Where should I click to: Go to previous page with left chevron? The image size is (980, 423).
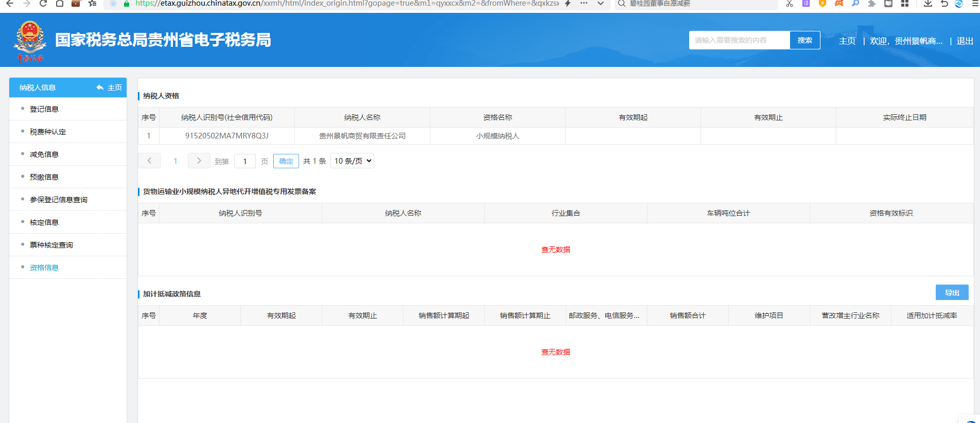tap(149, 161)
